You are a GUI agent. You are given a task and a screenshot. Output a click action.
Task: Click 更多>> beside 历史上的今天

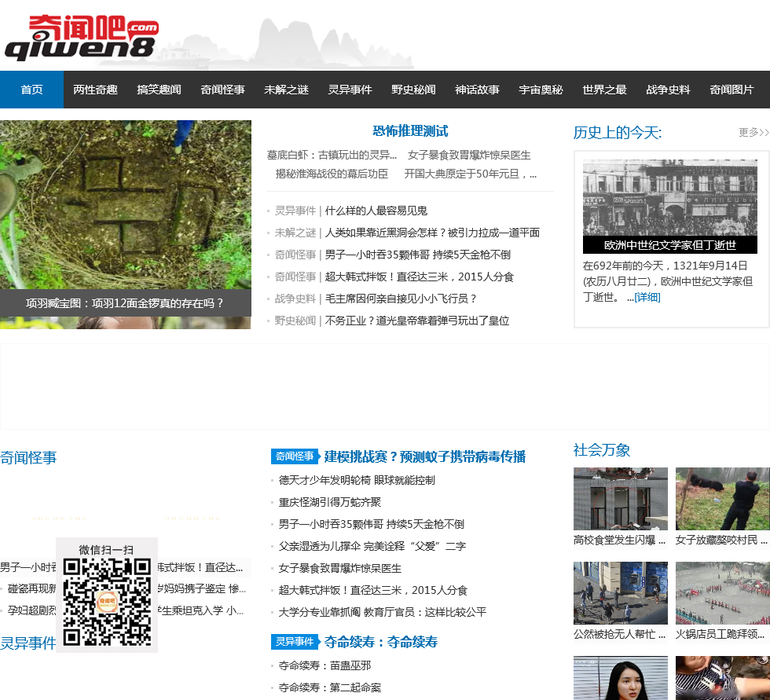(x=753, y=132)
